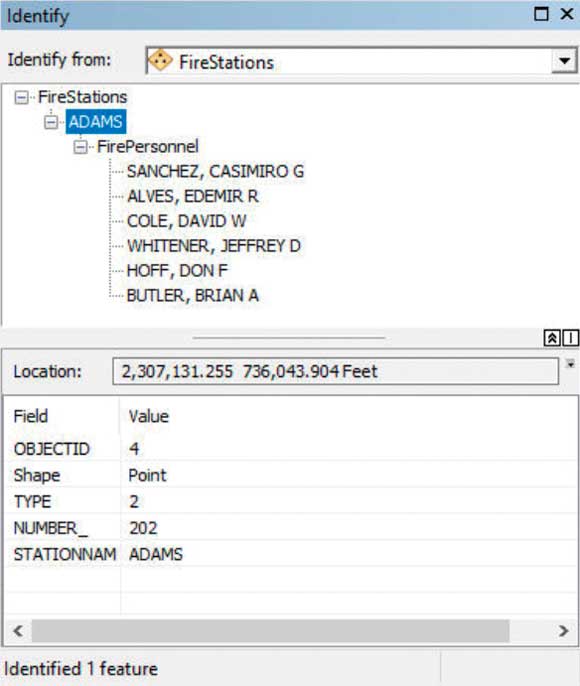This screenshot has width=580, height=686.
Task: Select ALVES, EDEMIR R personnel record
Action: point(193,196)
